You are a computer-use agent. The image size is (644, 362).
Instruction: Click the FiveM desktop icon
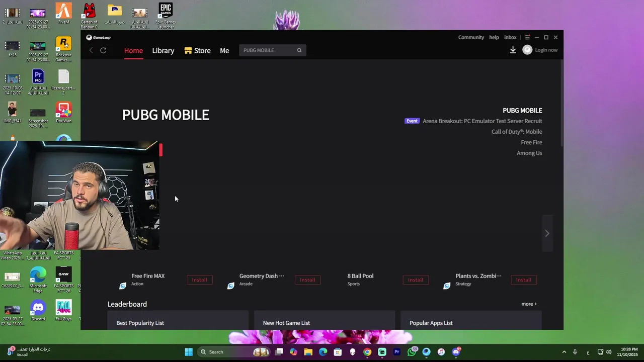63,14
